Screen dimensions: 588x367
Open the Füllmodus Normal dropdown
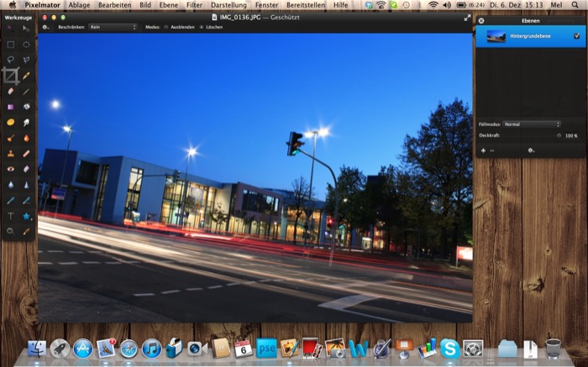pos(532,124)
